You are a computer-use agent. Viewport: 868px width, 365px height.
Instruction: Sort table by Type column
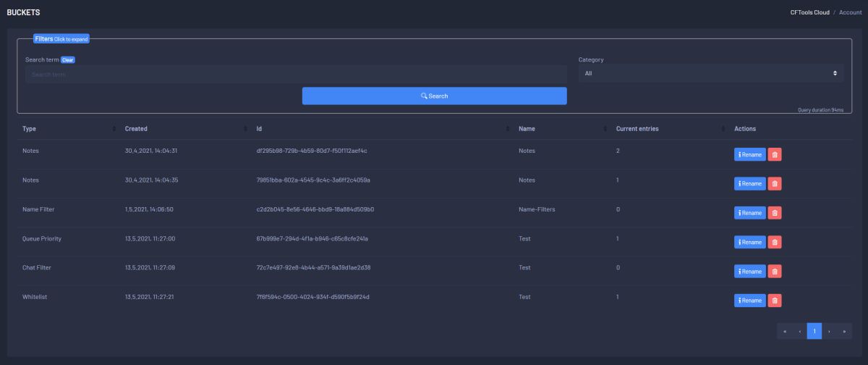69,128
